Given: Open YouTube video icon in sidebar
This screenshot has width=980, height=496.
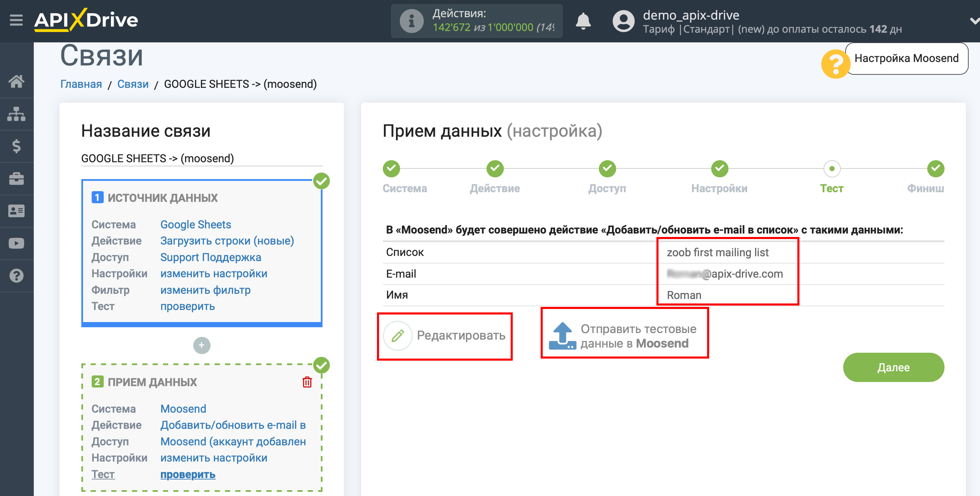Looking at the screenshot, I should click(x=16, y=244).
